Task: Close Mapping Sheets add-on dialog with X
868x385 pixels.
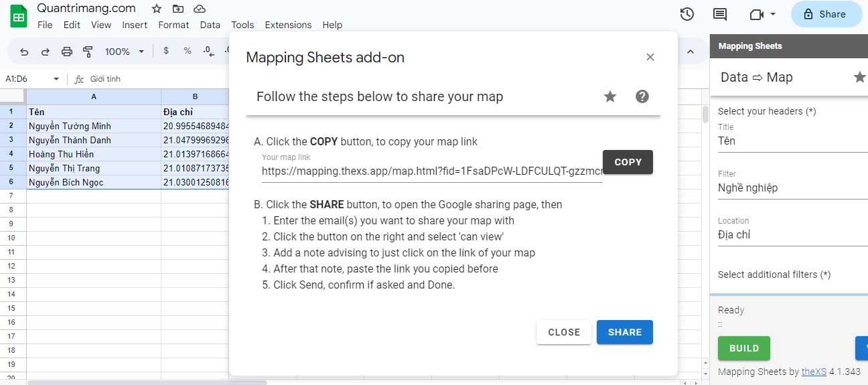Action: (650, 57)
